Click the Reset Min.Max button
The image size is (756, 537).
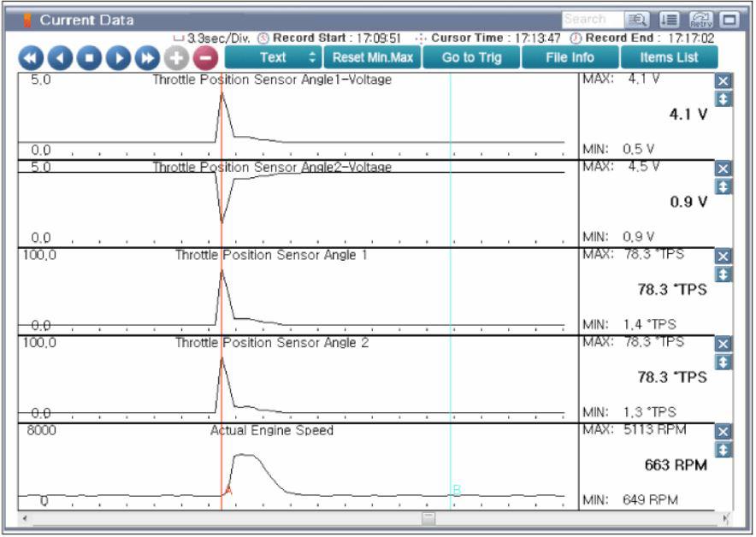coord(373,57)
